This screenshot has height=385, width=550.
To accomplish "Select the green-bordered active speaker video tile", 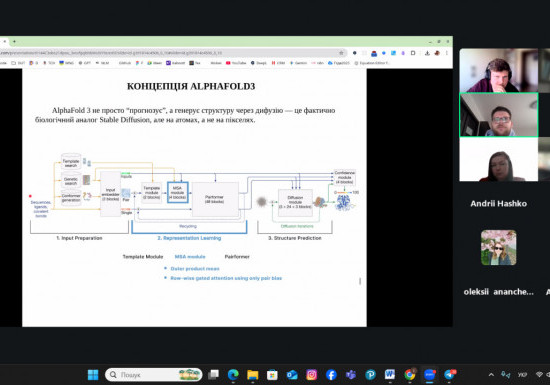I will [x=498, y=115].
